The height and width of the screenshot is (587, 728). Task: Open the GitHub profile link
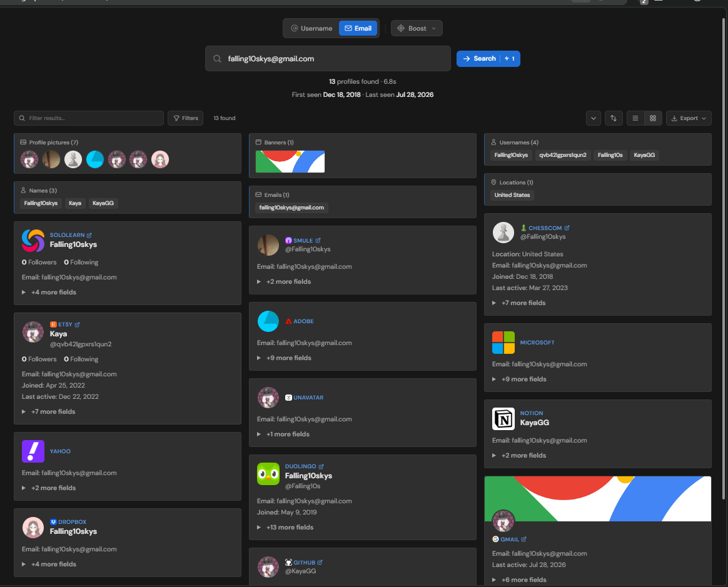click(303, 563)
